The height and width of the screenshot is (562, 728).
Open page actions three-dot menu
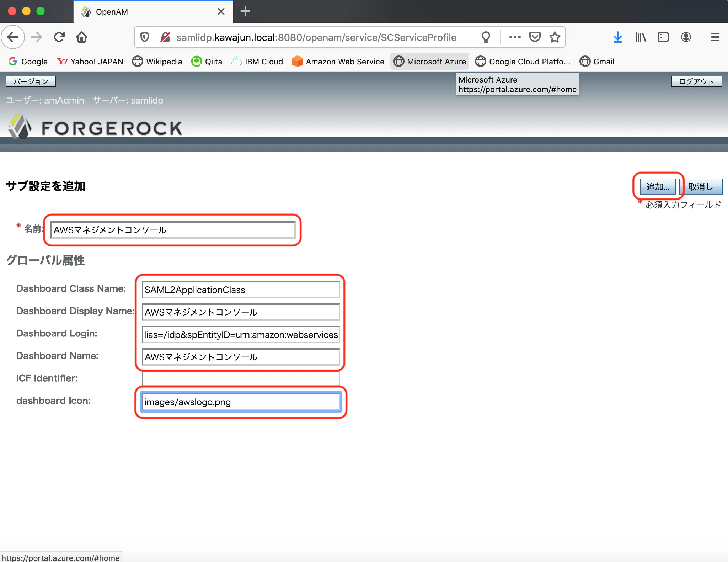point(515,37)
